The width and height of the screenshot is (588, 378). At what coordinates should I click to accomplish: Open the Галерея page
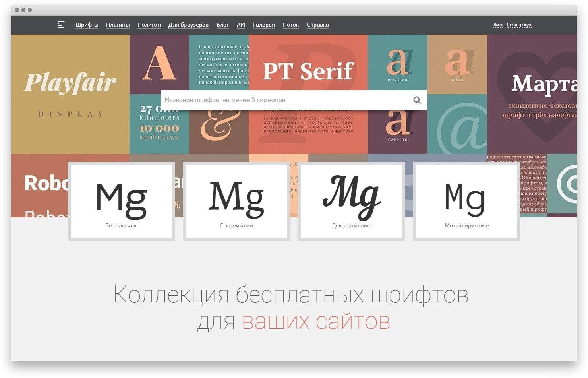point(264,25)
